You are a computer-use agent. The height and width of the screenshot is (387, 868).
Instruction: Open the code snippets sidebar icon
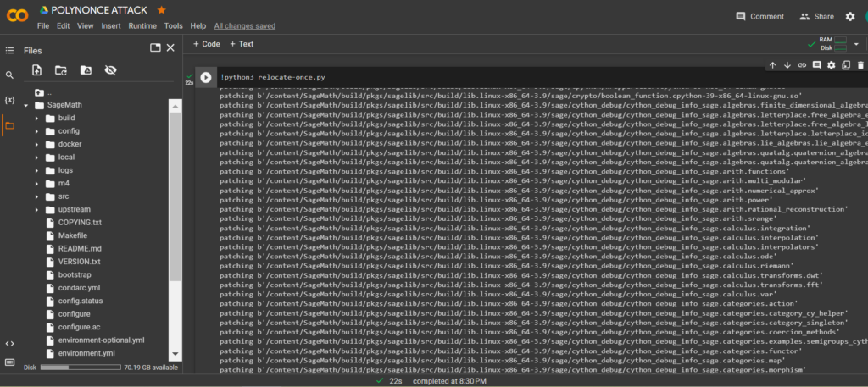[9, 343]
